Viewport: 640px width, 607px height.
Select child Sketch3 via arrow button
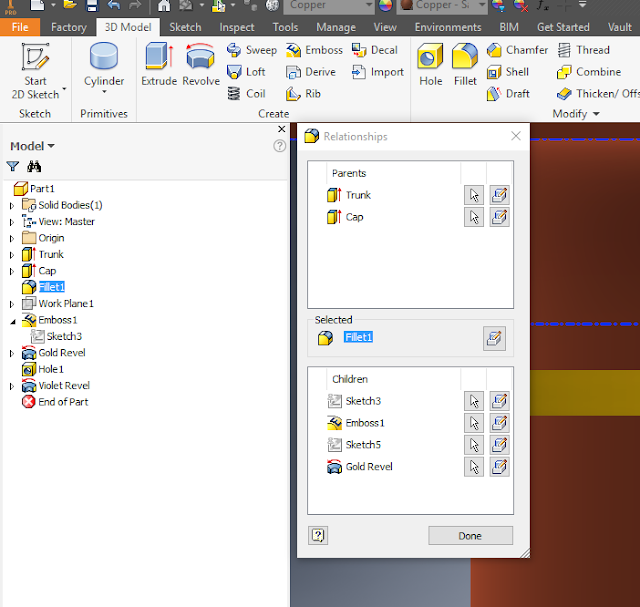pos(473,401)
